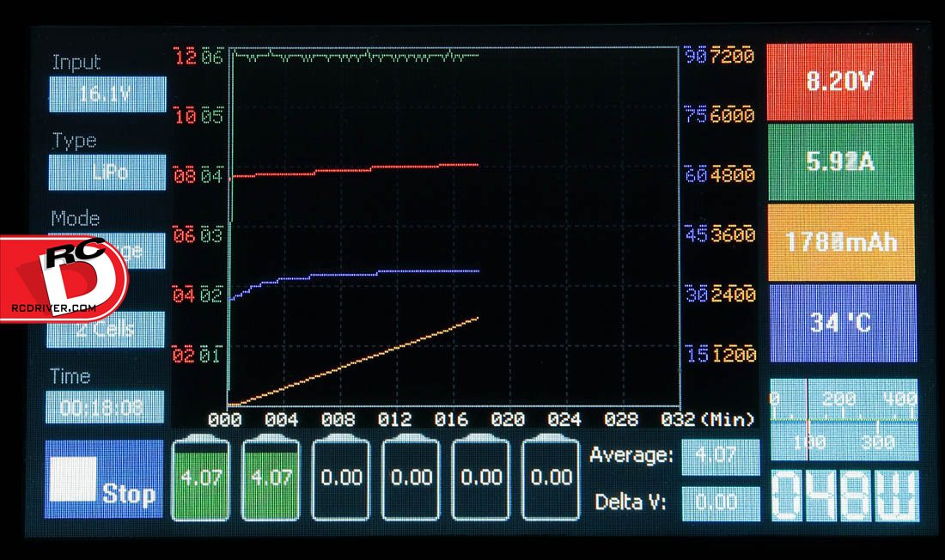
Task: Tap the second battery cell icon showing 4.07
Action: click(x=271, y=478)
